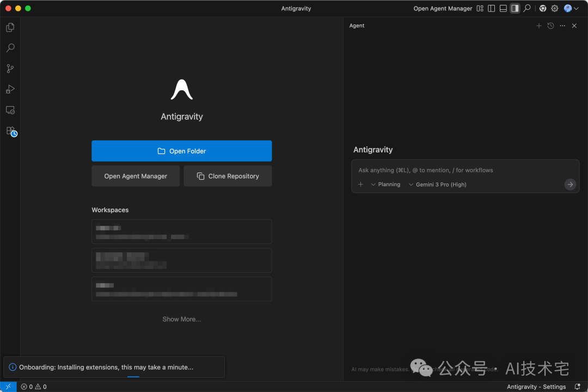Image resolution: width=588 pixels, height=392 pixels.
Task: Toggle the bottom panel visibility
Action: 503,8
